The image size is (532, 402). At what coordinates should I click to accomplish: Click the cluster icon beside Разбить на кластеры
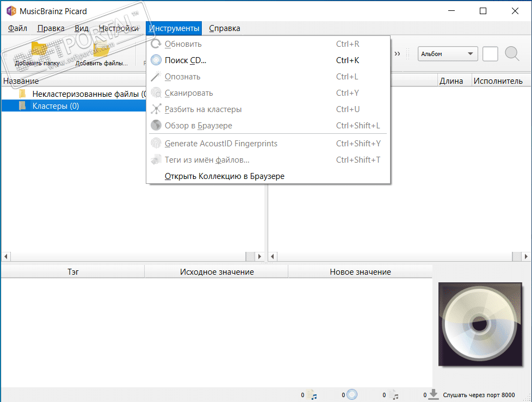pyautogui.click(x=156, y=109)
